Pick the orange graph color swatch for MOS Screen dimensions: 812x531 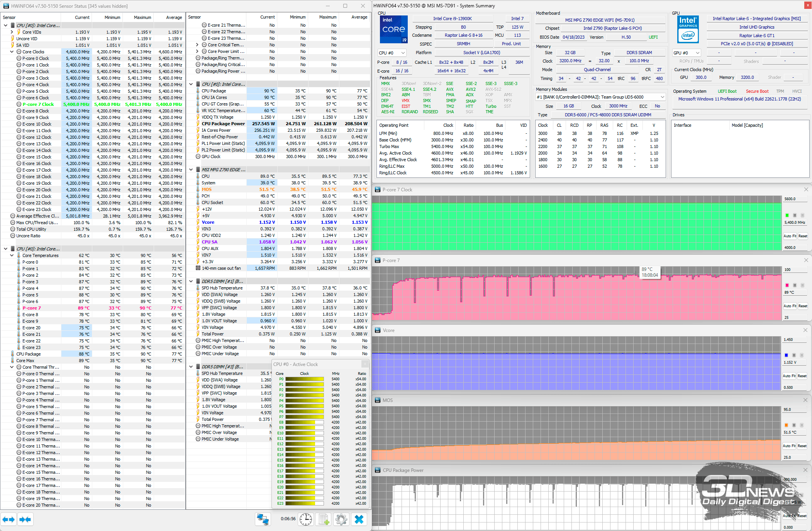tap(786, 425)
